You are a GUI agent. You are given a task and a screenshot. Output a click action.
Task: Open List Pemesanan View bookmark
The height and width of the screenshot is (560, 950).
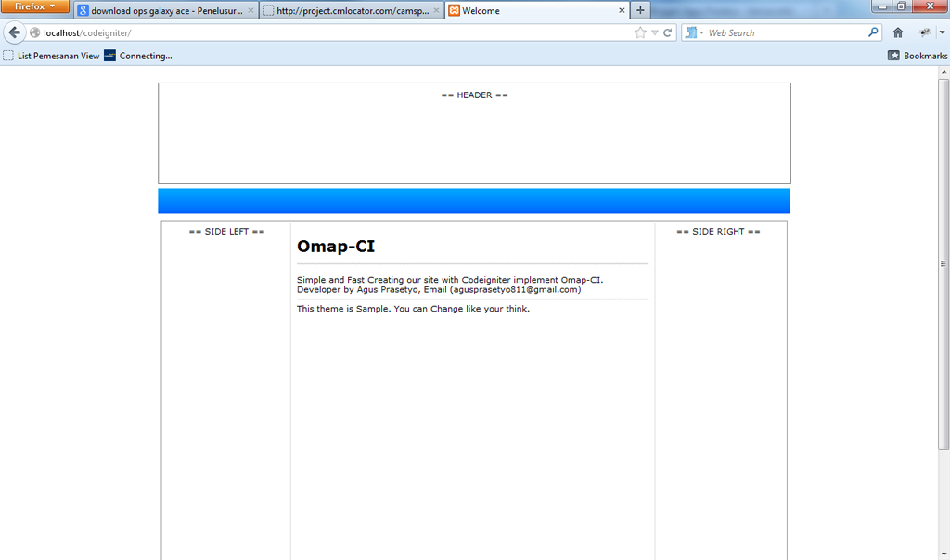[52, 56]
